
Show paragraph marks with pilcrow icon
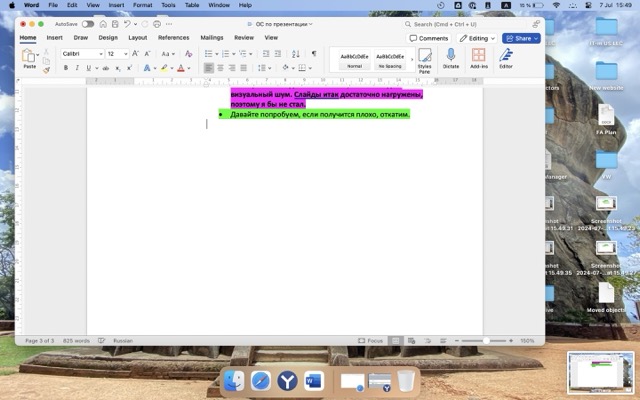coord(313,54)
